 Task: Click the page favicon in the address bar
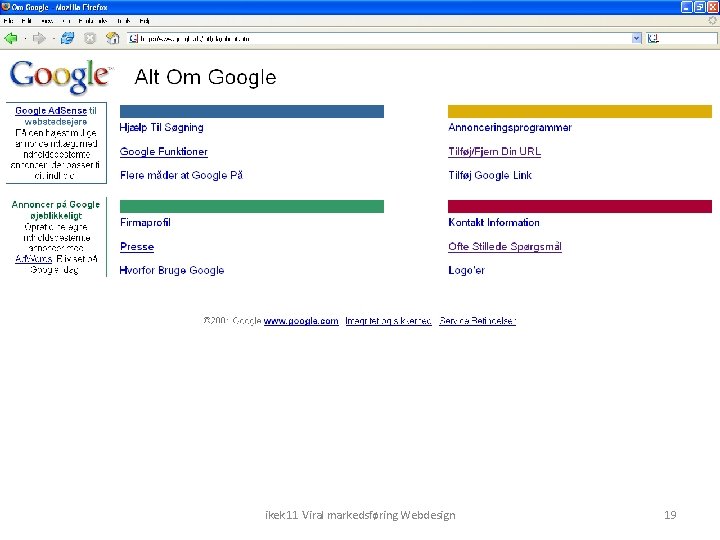tap(133, 39)
